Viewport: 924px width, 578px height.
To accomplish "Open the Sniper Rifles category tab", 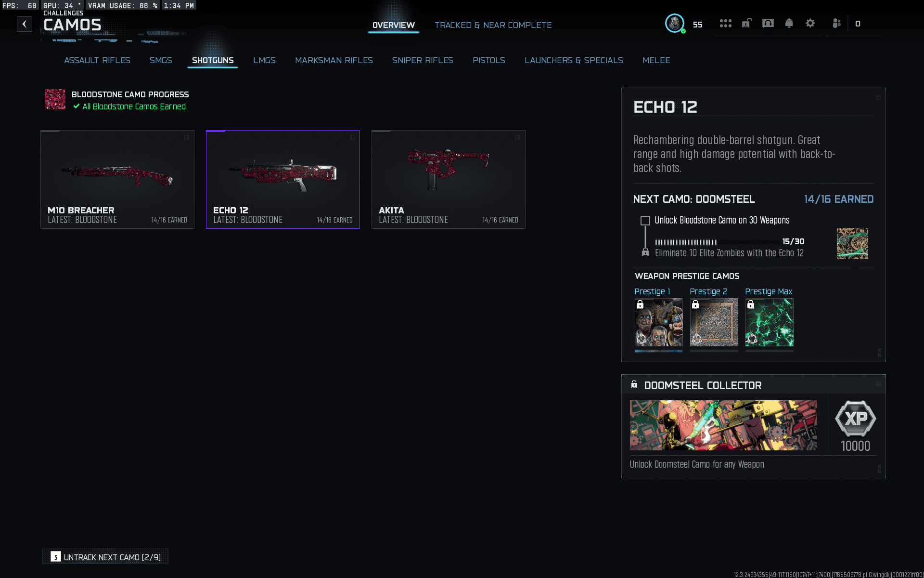I will pyautogui.click(x=422, y=60).
